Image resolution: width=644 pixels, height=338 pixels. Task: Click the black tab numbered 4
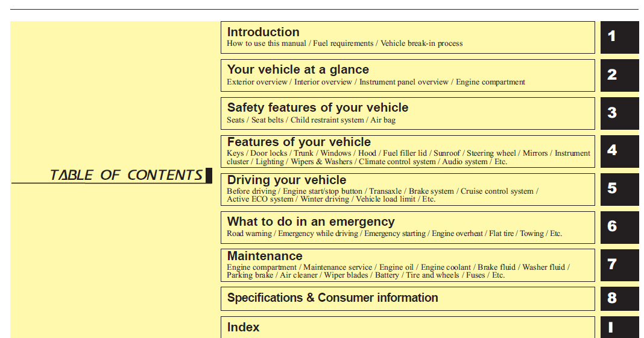(x=620, y=151)
